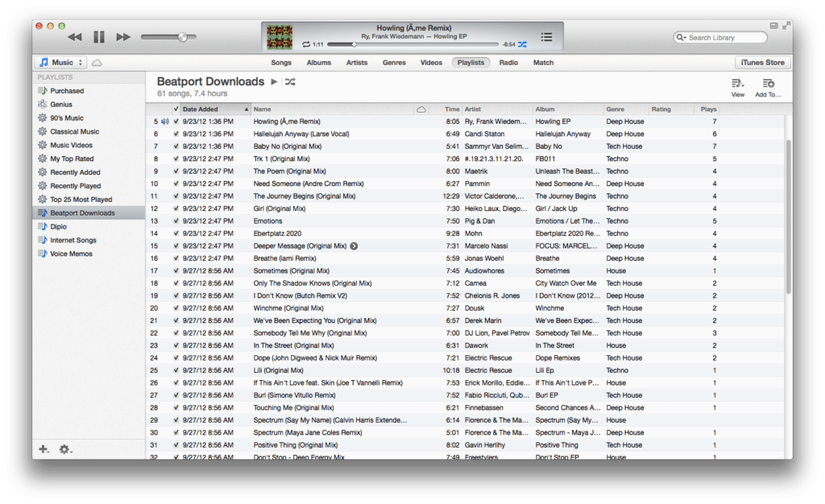
Task: Adjust the volume slider knob
Action: (x=183, y=37)
